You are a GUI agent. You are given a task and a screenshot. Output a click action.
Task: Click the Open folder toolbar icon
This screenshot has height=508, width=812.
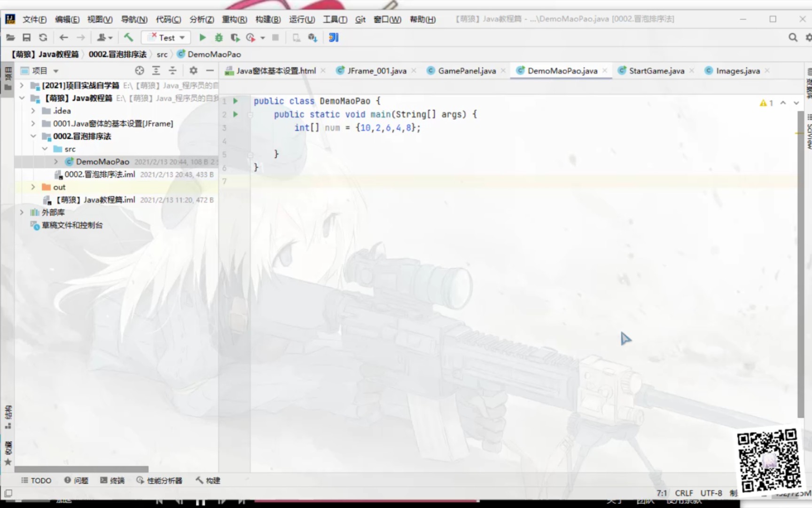tap(10, 38)
